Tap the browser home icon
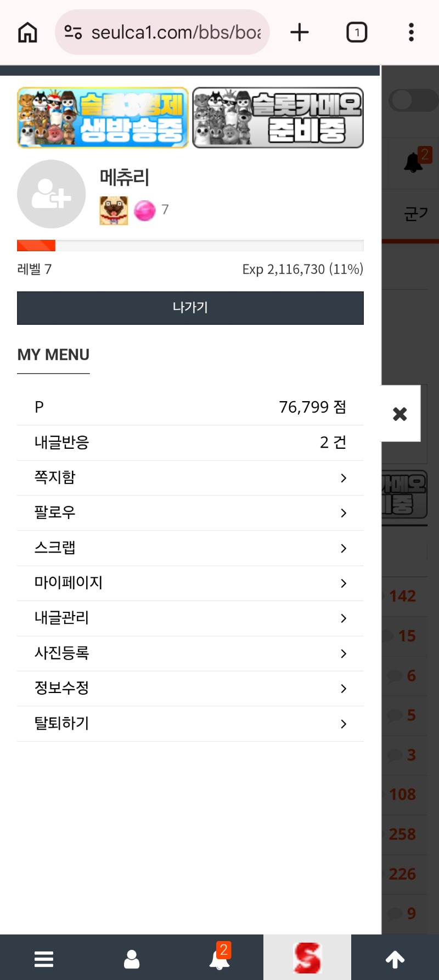This screenshot has width=439, height=980. pos(27,32)
